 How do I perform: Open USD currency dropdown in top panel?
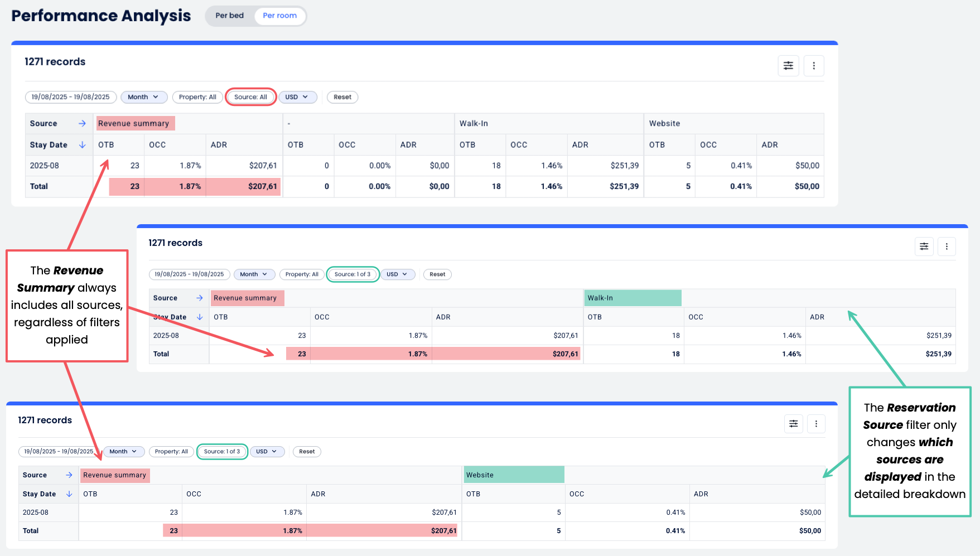297,97
